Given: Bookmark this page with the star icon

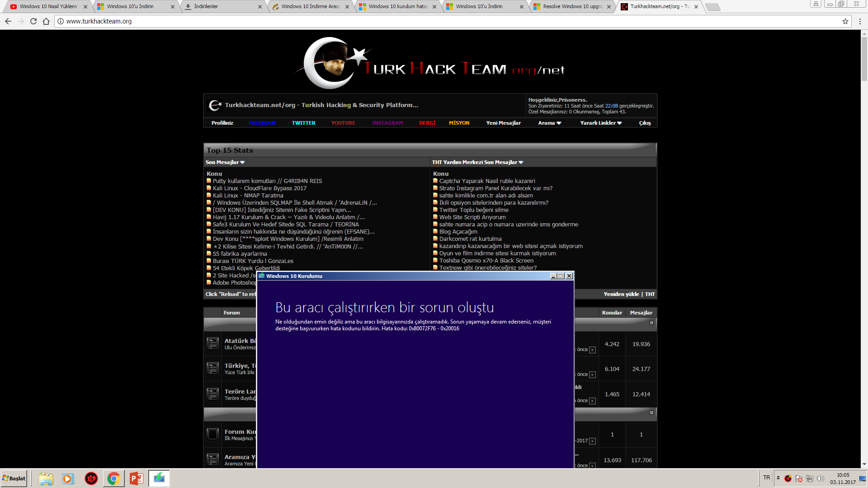Looking at the screenshot, I should (x=845, y=21).
